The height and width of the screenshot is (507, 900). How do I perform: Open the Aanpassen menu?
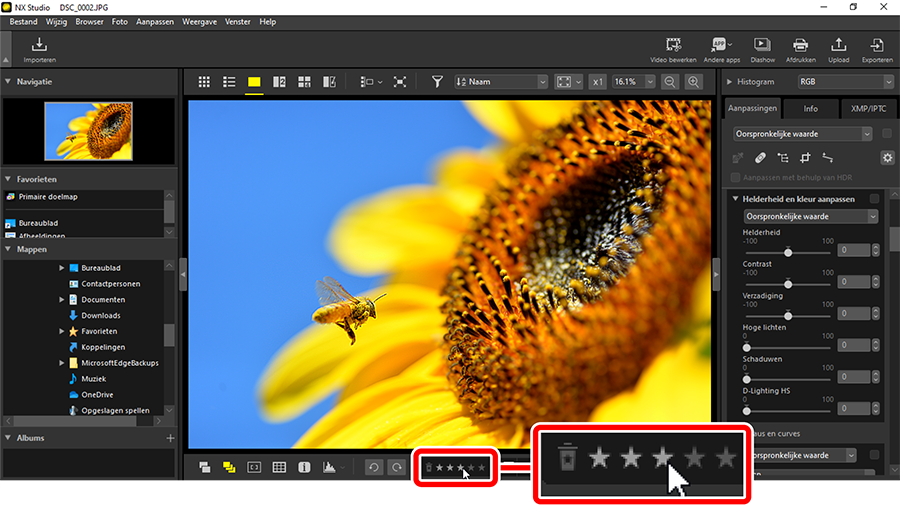(155, 22)
